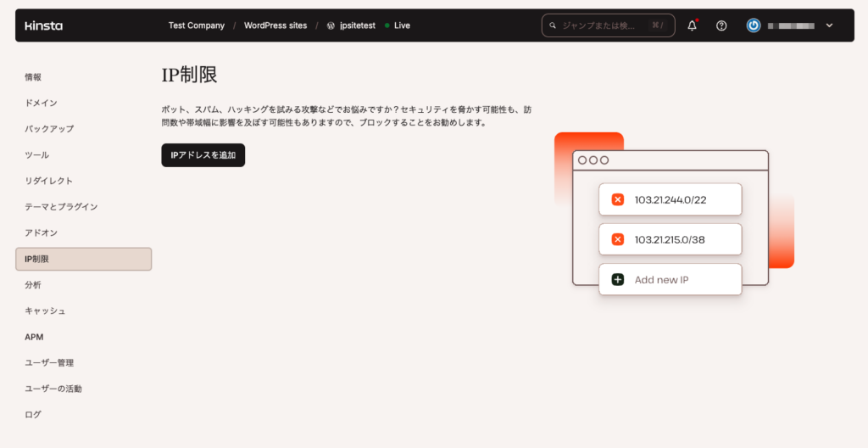The width and height of the screenshot is (868, 448).
Task: Click the magnifier icon in search bar
Action: tap(554, 25)
